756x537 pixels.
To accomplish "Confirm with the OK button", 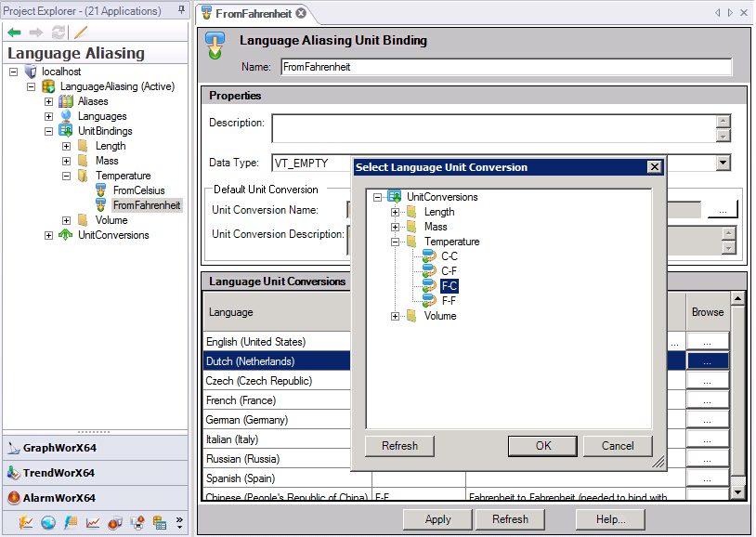I will [x=542, y=446].
